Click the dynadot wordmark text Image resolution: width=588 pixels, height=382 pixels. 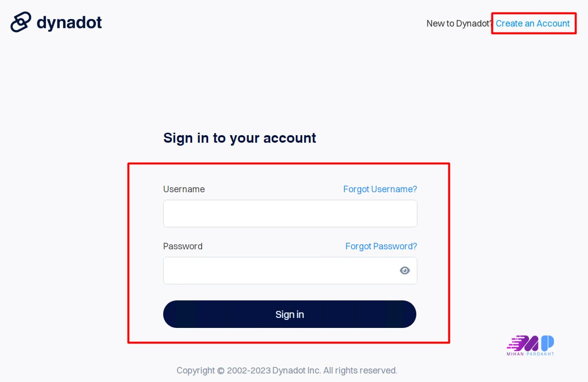click(69, 23)
